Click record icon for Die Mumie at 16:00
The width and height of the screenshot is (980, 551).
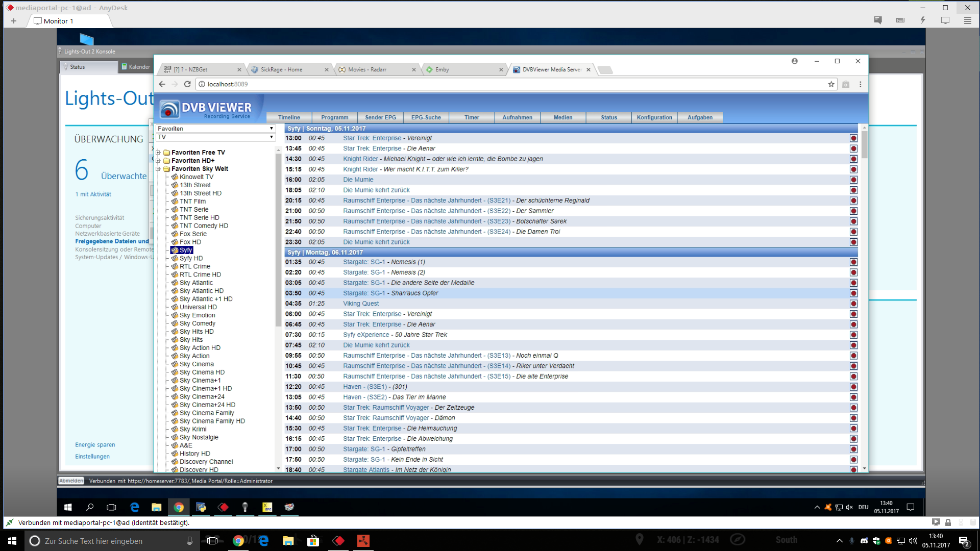853,180
